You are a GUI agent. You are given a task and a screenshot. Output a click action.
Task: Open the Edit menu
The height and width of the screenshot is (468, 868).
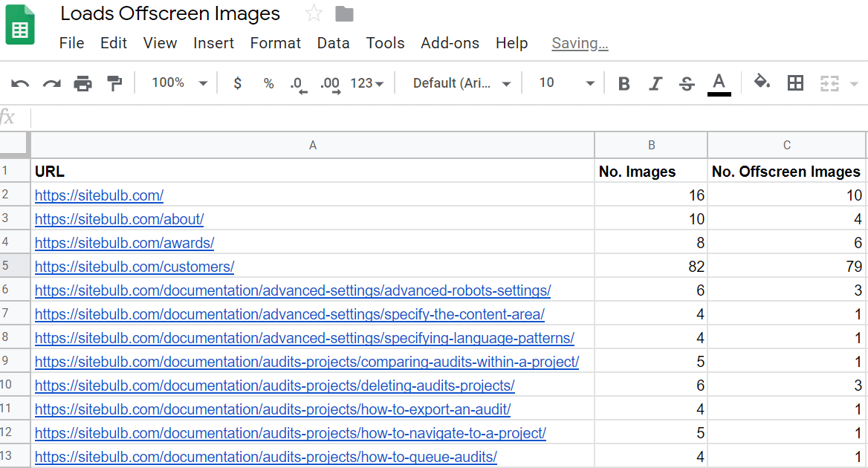(x=114, y=43)
